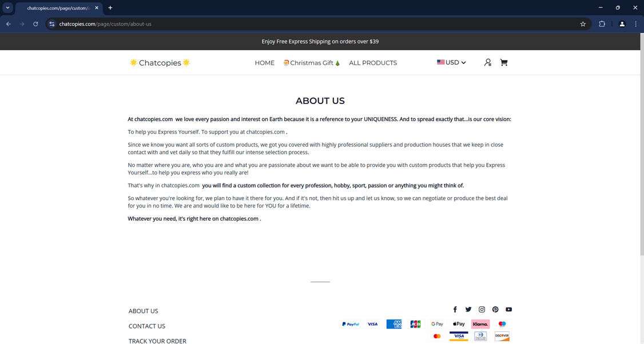
Task: Open the shopping cart
Action: click(x=504, y=62)
